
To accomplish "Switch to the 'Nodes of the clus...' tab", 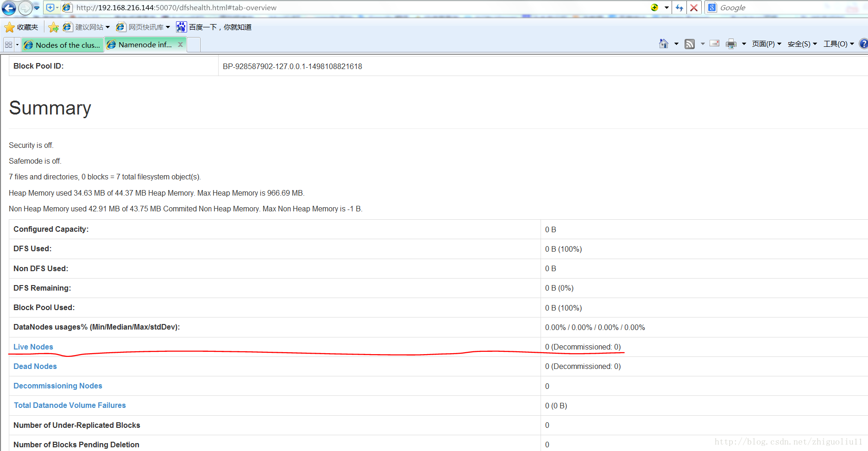I will point(62,45).
